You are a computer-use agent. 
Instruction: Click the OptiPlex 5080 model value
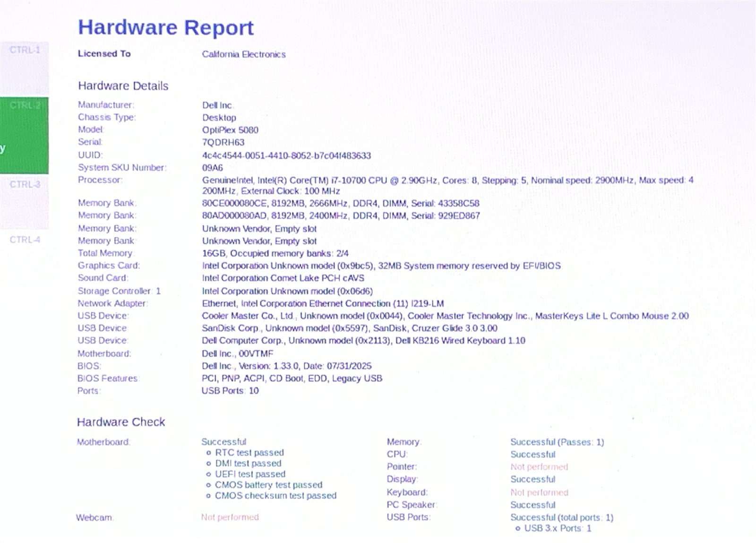click(x=230, y=130)
